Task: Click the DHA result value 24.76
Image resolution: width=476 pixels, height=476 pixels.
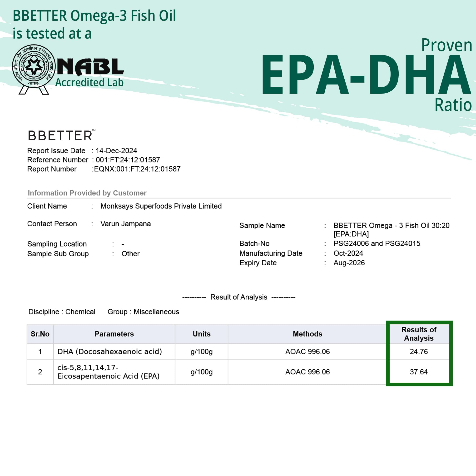Action: pos(419,352)
